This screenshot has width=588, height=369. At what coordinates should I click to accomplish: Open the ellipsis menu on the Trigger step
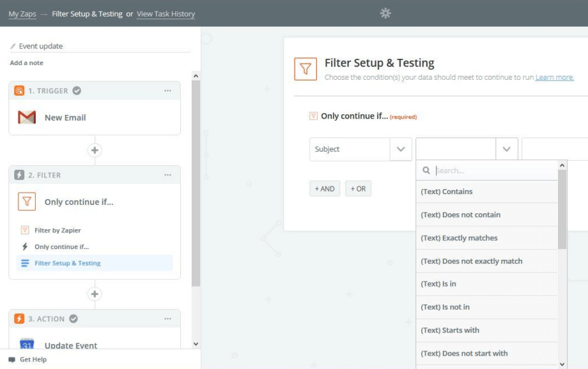click(168, 90)
